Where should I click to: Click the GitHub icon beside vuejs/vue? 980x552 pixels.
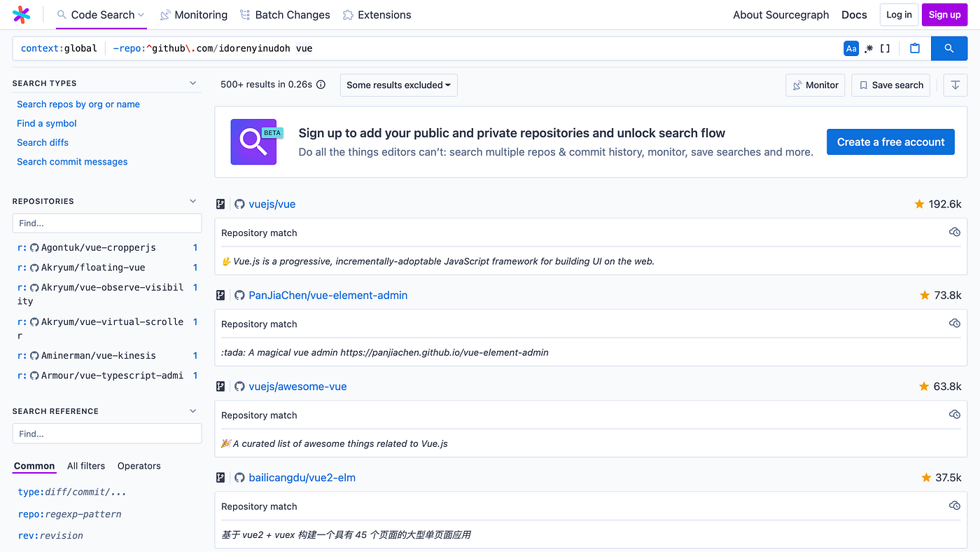pyautogui.click(x=239, y=204)
